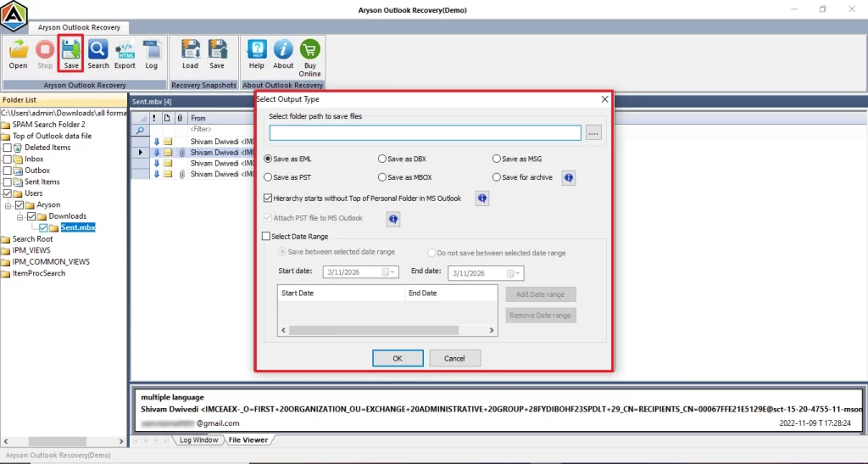
Task: Enable the Select Date Range checkbox
Action: click(x=267, y=237)
